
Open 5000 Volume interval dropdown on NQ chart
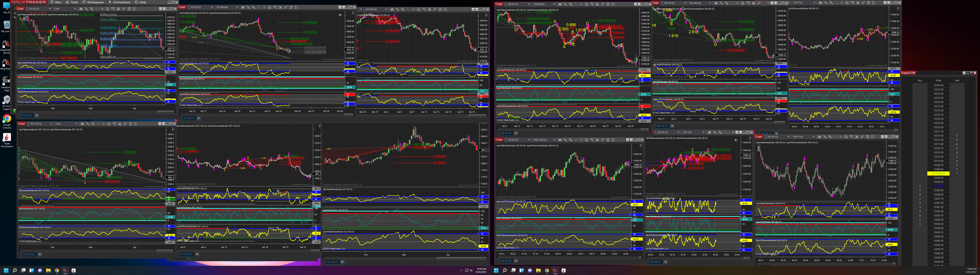tap(544, 140)
